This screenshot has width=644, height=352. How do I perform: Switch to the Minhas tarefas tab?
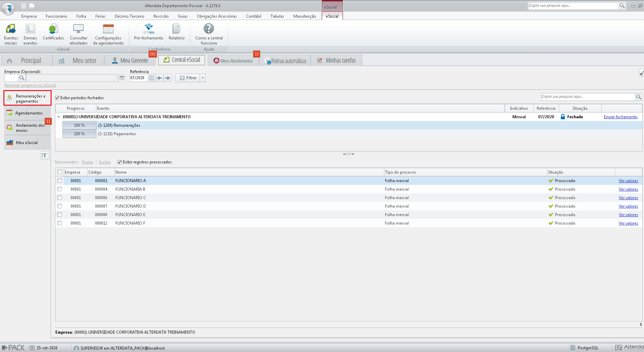tap(336, 60)
